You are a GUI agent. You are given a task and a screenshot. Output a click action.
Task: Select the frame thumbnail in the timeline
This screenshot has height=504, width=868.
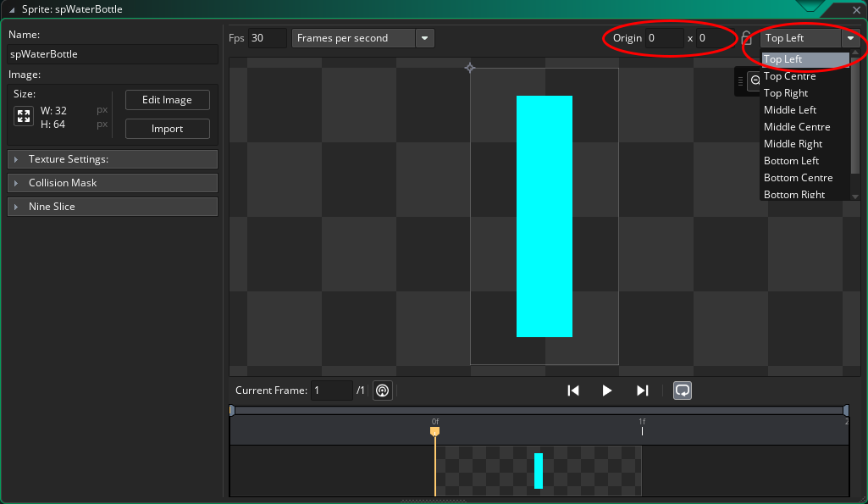pos(539,471)
